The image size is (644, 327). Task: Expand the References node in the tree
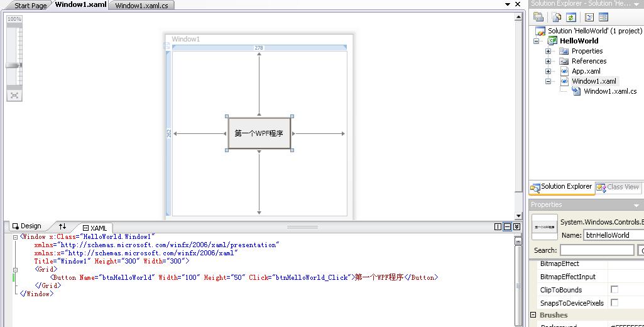548,61
